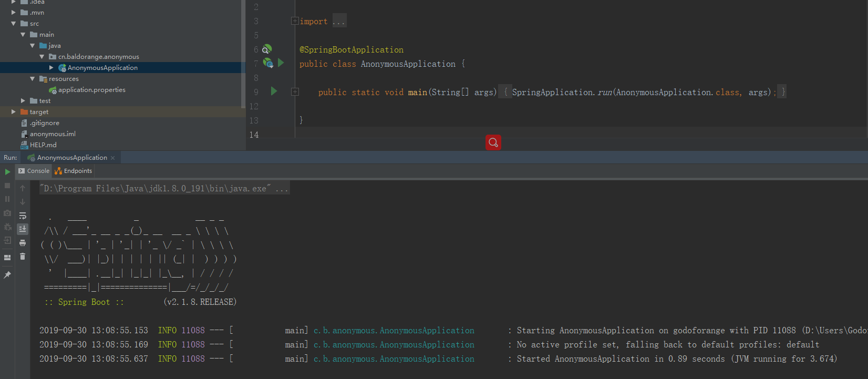Expand the .mvn folder

[14, 13]
